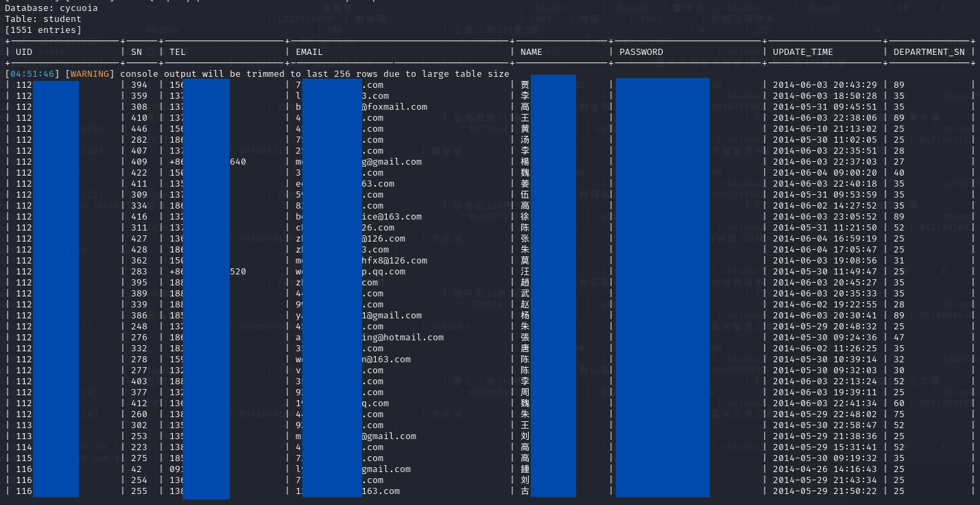Select the PASSWORD column header
The image size is (980, 505).
click(x=641, y=52)
